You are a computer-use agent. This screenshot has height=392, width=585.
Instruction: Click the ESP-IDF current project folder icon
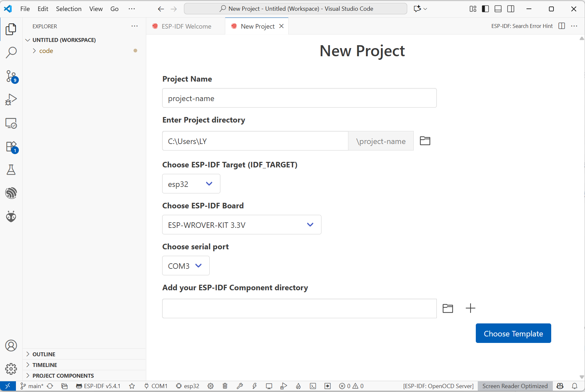(x=64, y=386)
